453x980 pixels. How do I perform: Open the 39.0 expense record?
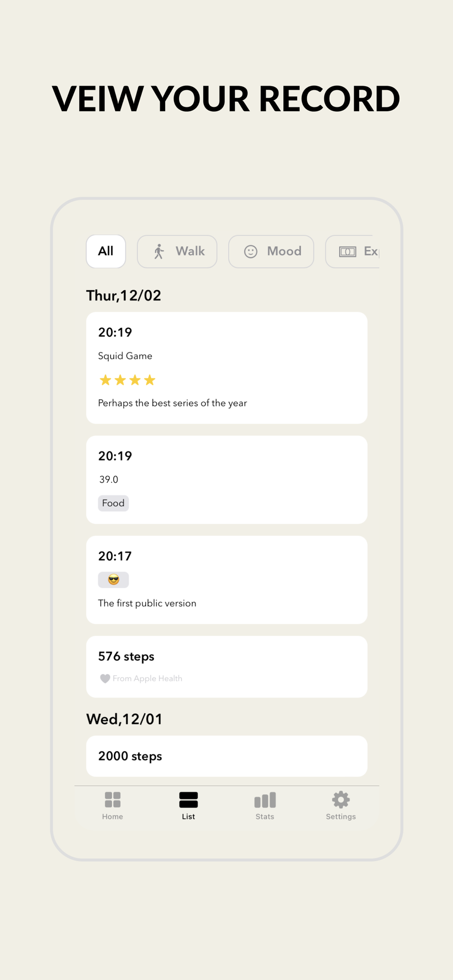226,480
